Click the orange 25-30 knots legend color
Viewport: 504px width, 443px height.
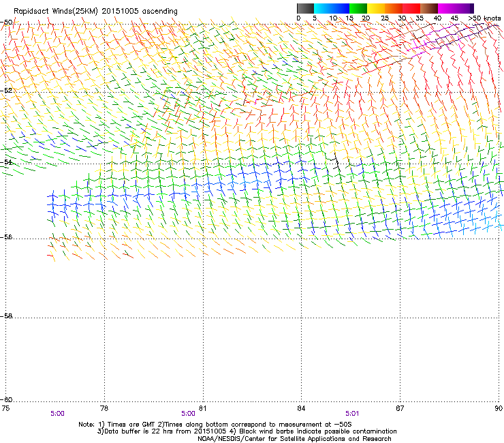pos(394,8)
